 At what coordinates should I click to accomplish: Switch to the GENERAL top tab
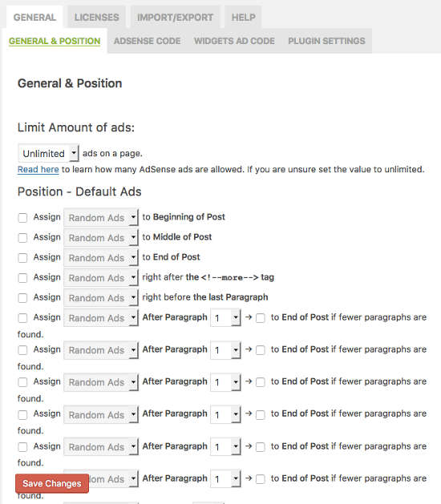pyautogui.click(x=34, y=17)
